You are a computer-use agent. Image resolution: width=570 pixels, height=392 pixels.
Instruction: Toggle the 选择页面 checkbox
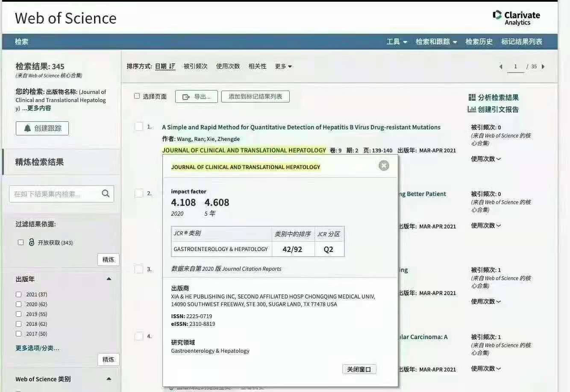click(137, 96)
